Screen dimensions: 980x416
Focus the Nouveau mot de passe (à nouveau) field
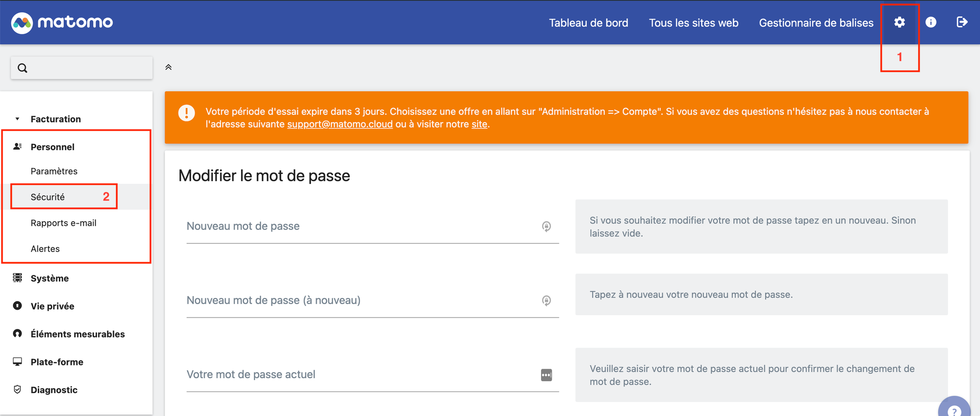pos(372,300)
